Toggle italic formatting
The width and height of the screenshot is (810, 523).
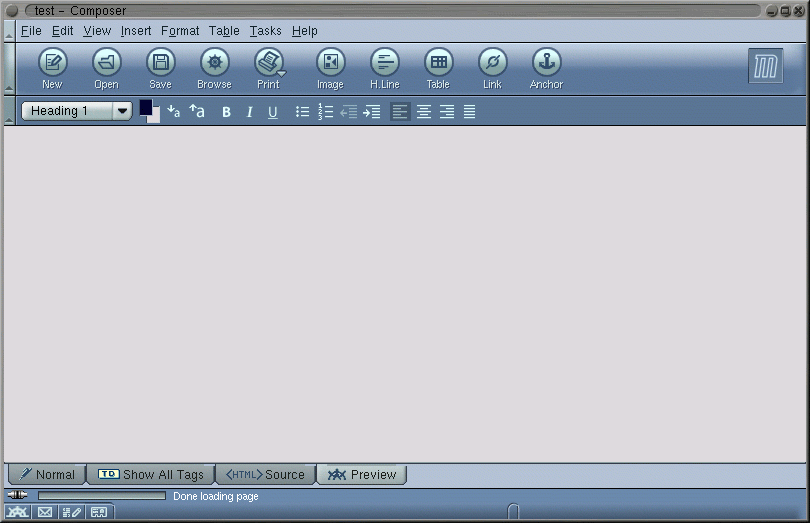(250, 112)
